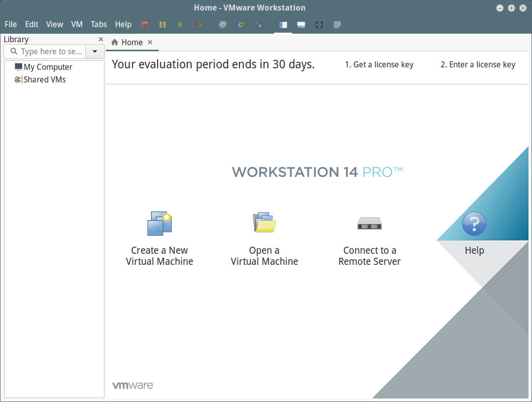Screen dimensions: 532x402
Task: Click the Home tab house icon
Action: click(114, 42)
